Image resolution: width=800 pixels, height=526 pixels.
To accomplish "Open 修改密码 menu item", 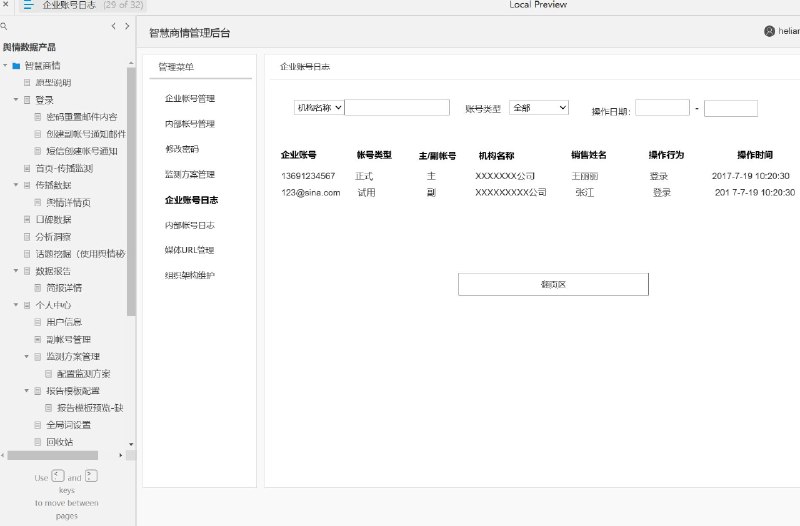I will [x=182, y=149].
